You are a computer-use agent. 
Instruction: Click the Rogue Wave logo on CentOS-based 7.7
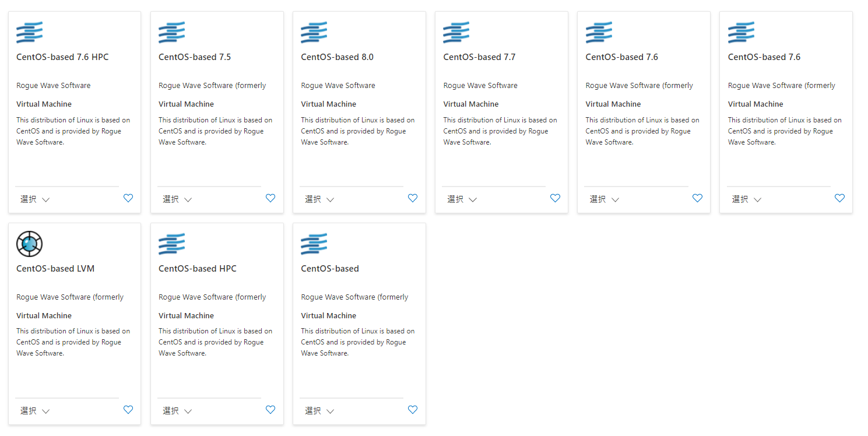coord(456,32)
